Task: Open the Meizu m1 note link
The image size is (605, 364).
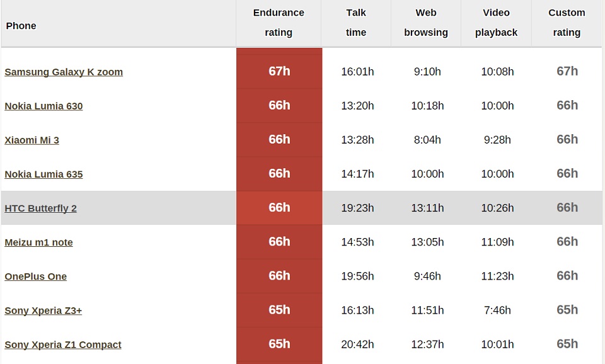Action: pos(38,242)
